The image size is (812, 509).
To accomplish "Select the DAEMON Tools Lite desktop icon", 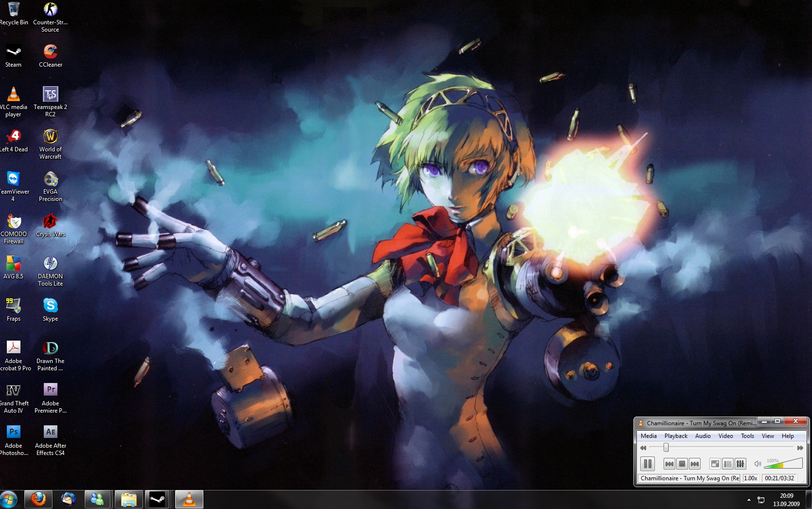I will pyautogui.click(x=50, y=271).
